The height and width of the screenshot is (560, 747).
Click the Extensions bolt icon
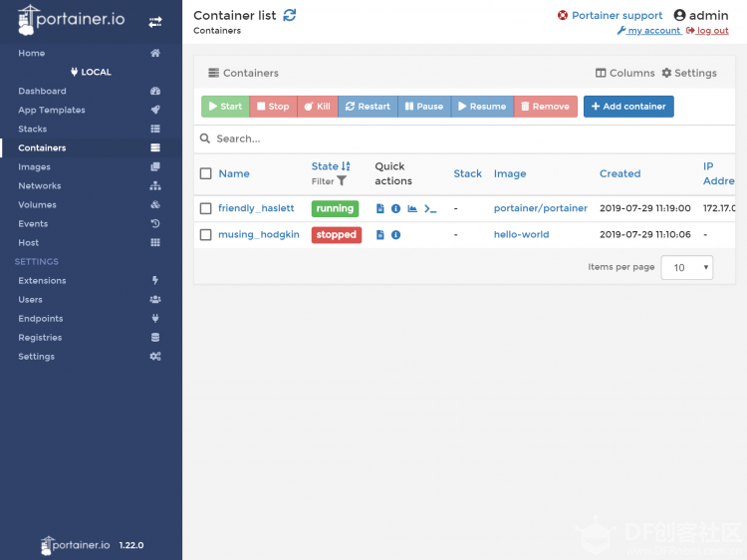[x=155, y=280]
